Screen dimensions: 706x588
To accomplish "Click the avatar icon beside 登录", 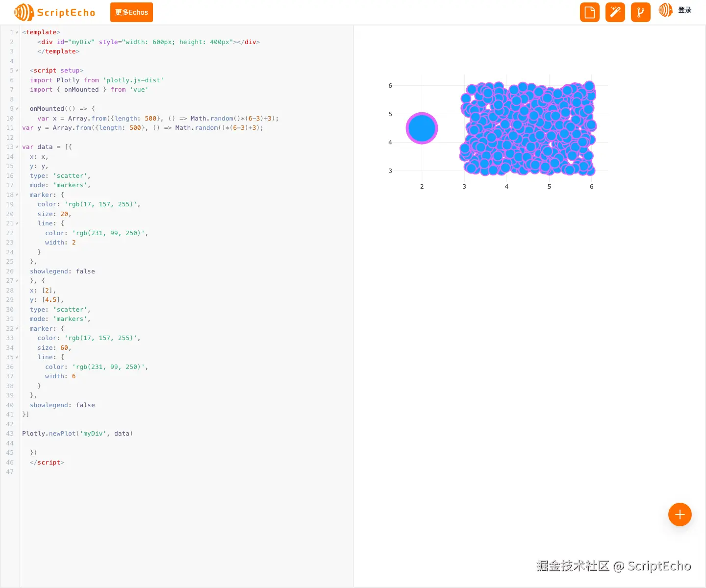I will (665, 10).
